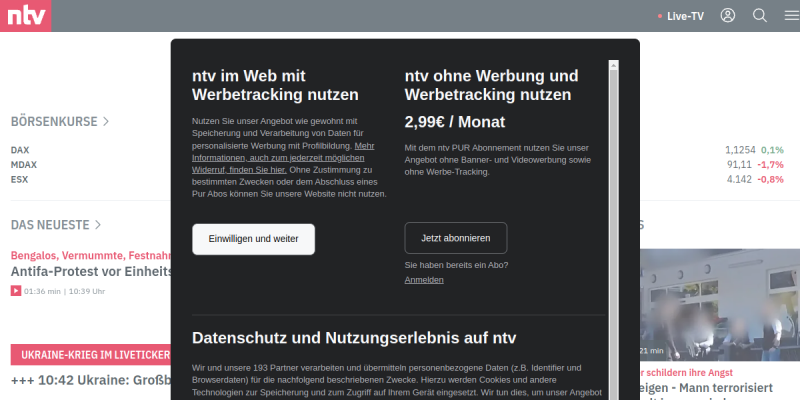The image size is (800, 400).
Task: Open the Mehr Informationen zum Widerruf link
Action: (x=283, y=158)
